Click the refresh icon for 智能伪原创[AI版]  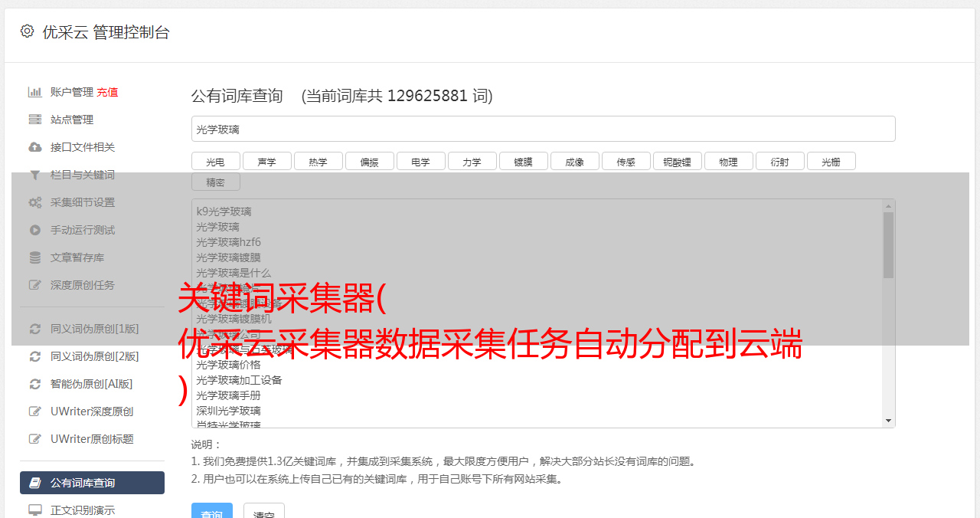(34, 384)
